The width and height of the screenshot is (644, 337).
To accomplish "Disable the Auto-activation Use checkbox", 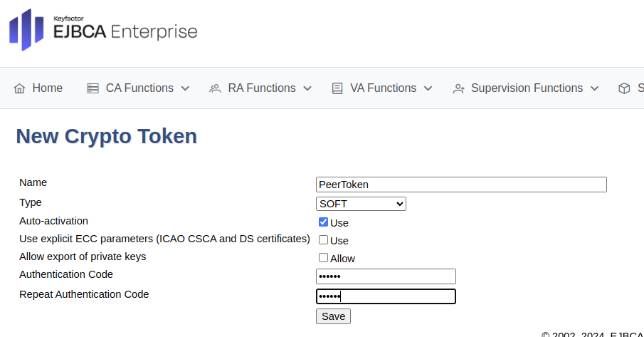I will click(x=323, y=222).
